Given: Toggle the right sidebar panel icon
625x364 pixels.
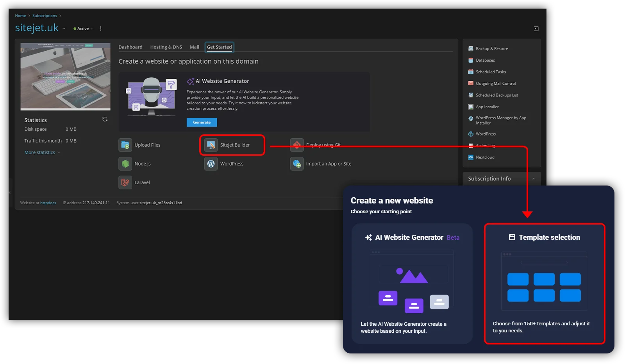Looking at the screenshot, I should pos(536,29).
